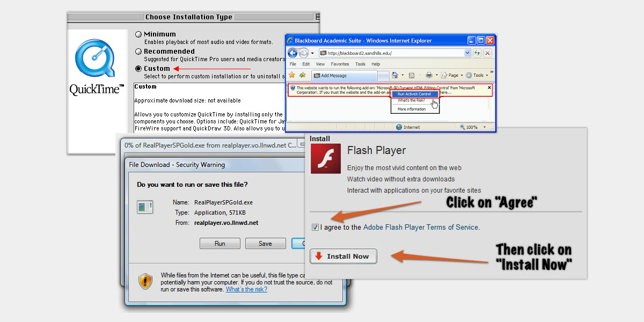
Task: Click the red Stop icon in Internet Explorer
Action: (x=487, y=53)
